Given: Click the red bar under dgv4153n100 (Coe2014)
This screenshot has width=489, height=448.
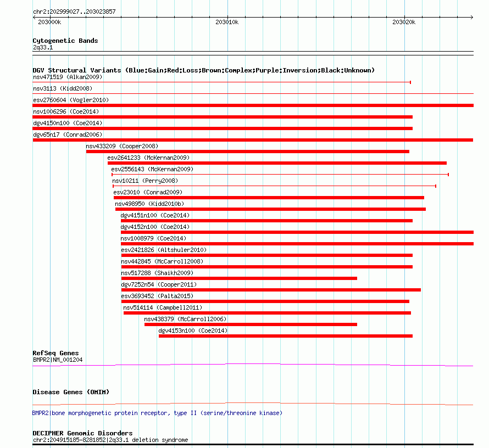Looking at the screenshot, I should coord(286,336).
